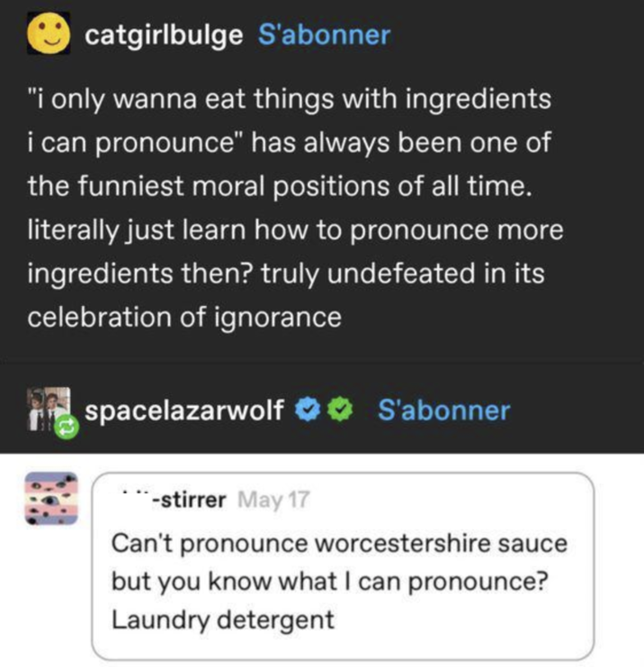Open the catgirlbulge blog name link
The image size is (644, 667).
click(x=164, y=35)
